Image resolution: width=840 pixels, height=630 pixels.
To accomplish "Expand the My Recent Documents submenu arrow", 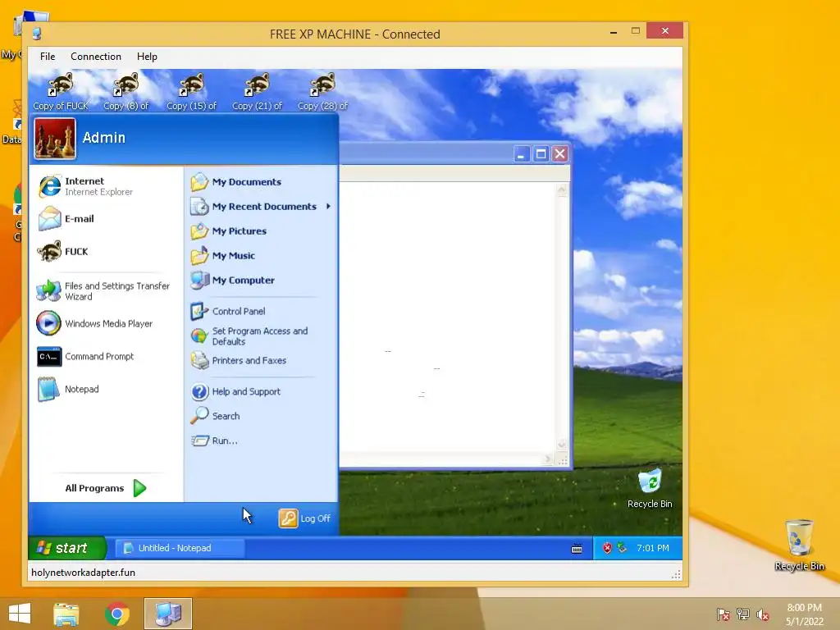I will [328, 206].
